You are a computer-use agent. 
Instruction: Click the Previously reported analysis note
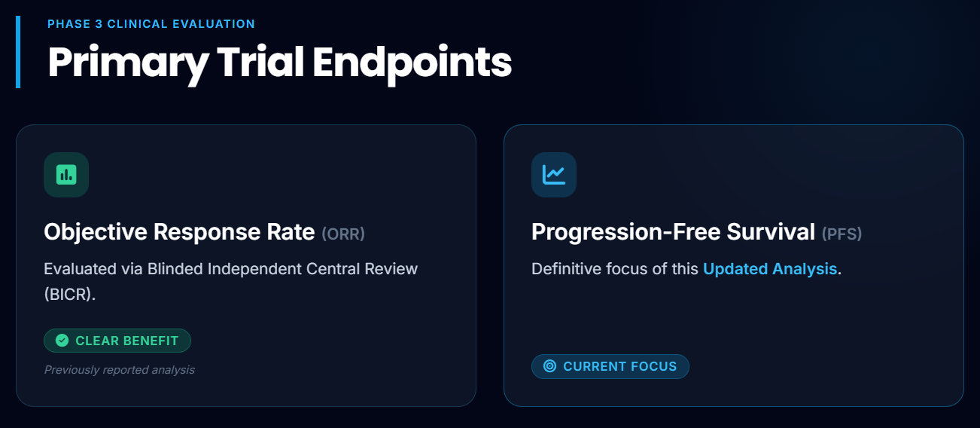click(120, 370)
